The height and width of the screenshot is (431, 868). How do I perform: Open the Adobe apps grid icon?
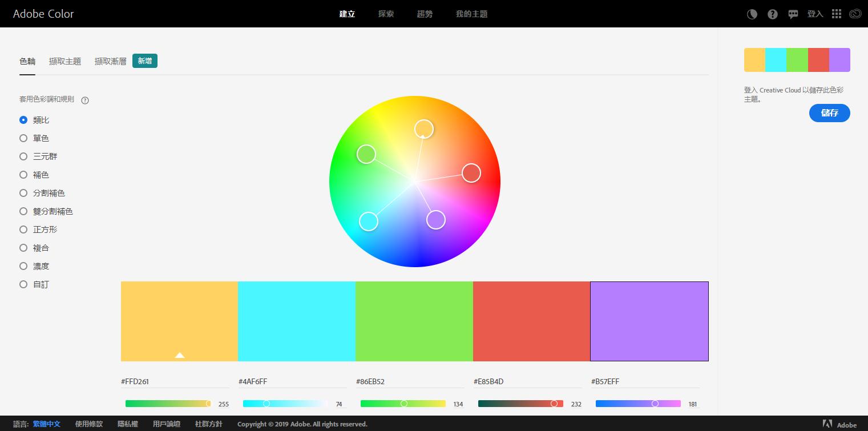pos(836,14)
